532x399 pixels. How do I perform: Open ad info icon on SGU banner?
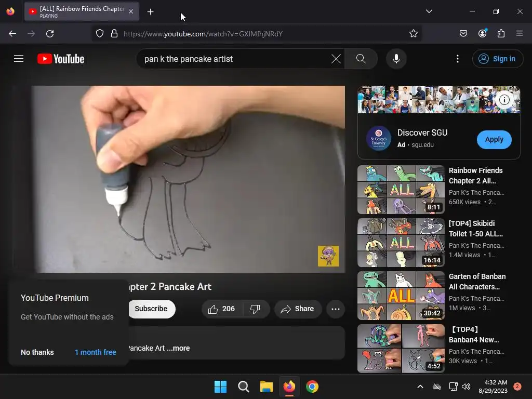(504, 100)
